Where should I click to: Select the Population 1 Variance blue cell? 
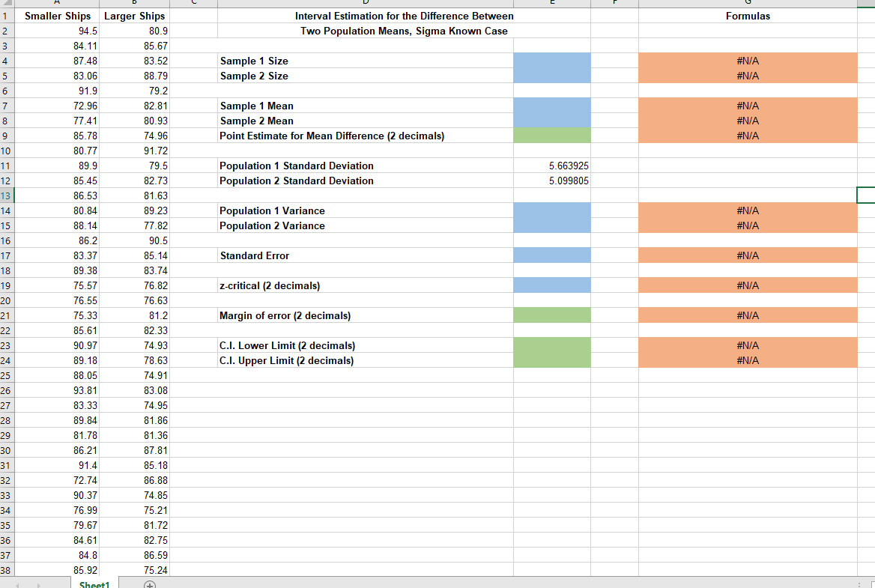(552, 210)
